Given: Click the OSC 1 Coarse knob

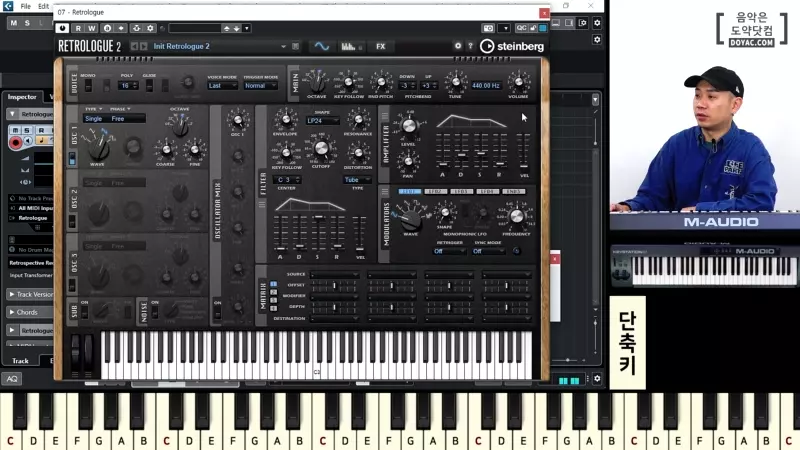Looking at the screenshot, I should tap(166, 150).
